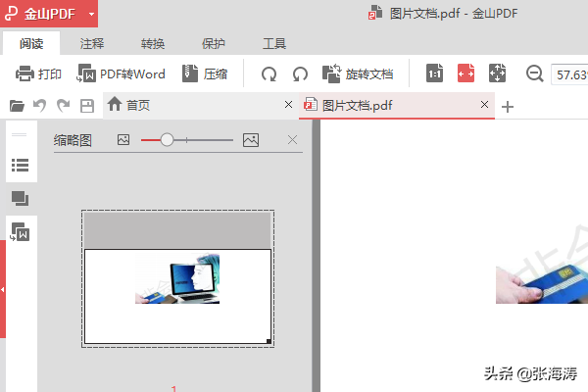Open the 转换 ribbon tab
588x392 pixels.
[153, 43]
